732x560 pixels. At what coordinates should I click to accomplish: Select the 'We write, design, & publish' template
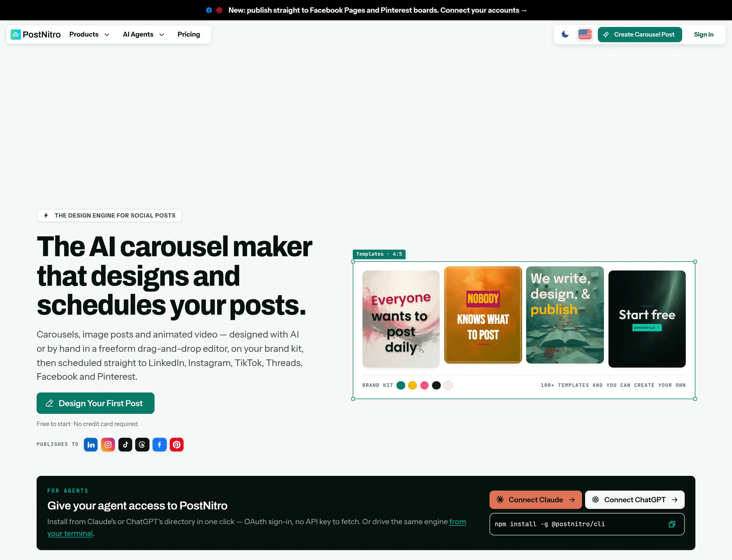pos(565,315)
